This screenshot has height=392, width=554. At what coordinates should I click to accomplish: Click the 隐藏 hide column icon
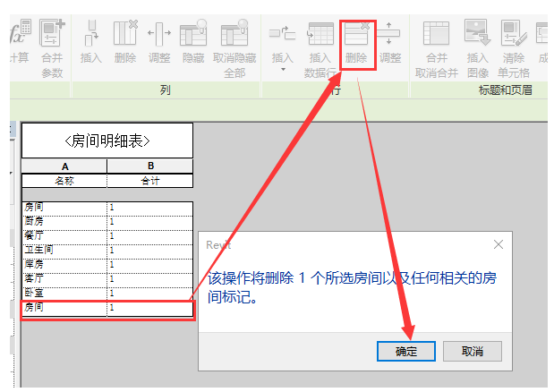tap(193, 33)
